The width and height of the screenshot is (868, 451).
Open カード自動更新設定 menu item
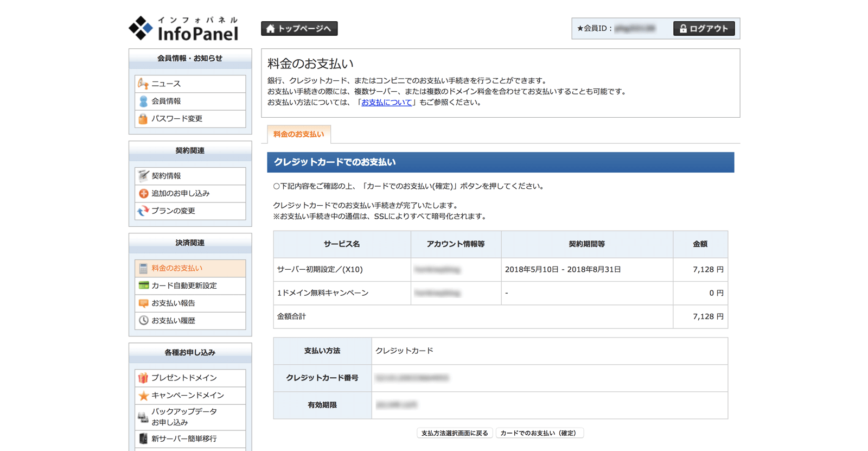coord(190,285)
